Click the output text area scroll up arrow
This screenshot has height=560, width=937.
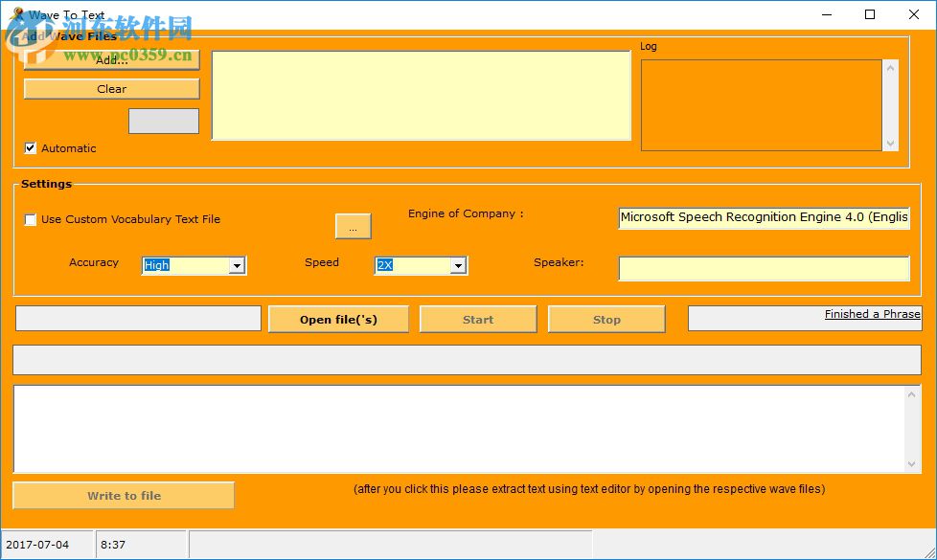(x=912, y=394)
